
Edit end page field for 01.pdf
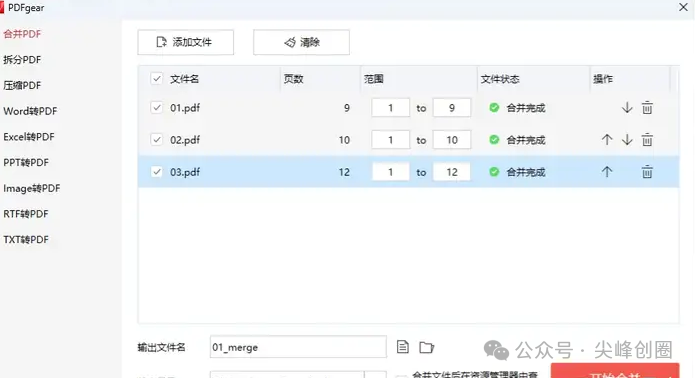coord(452,108)
